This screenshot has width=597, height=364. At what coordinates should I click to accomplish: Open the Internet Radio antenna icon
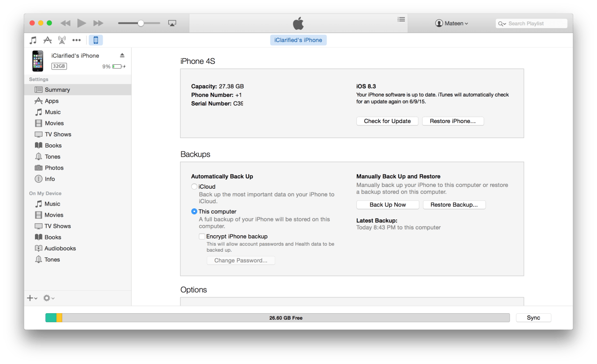coord(62,40)
